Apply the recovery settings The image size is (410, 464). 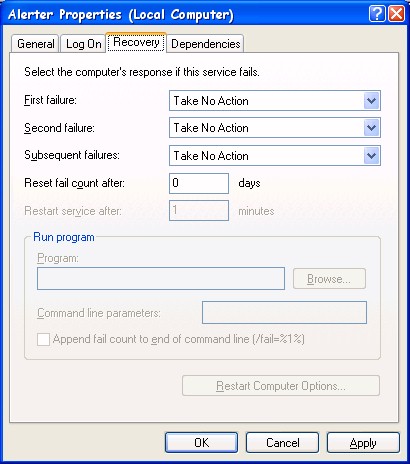(x=363, y=443)
